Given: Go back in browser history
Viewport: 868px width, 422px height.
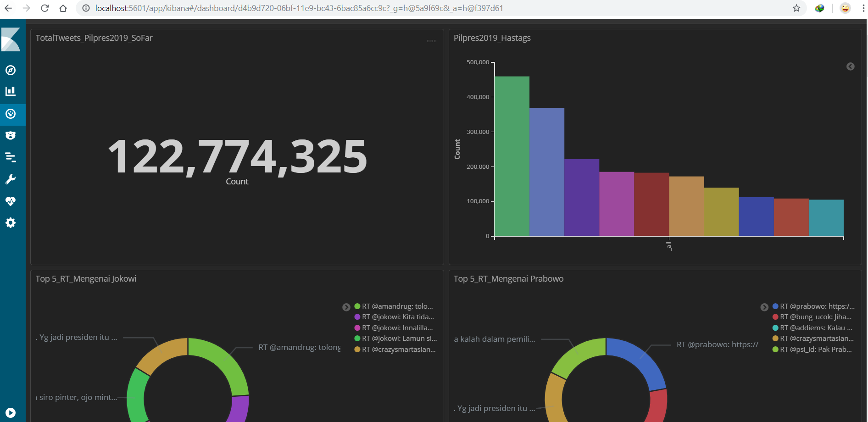Looking at the screenshot, I should coord(8,8).
